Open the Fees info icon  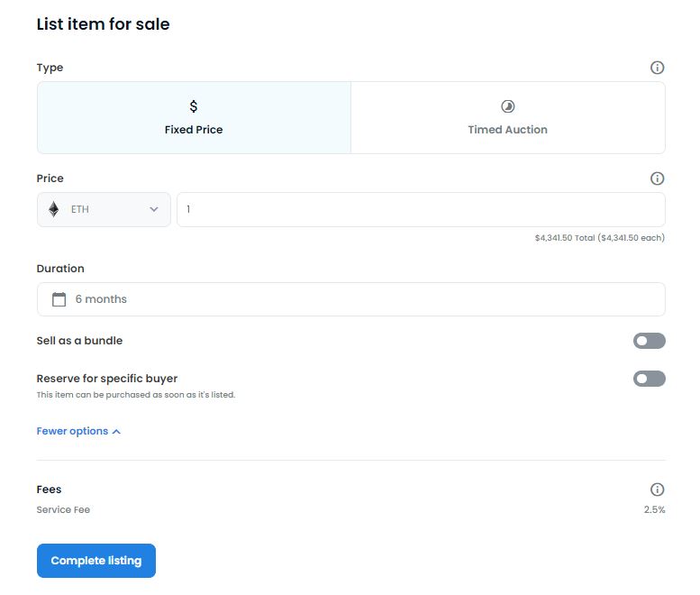click(657, 490)
